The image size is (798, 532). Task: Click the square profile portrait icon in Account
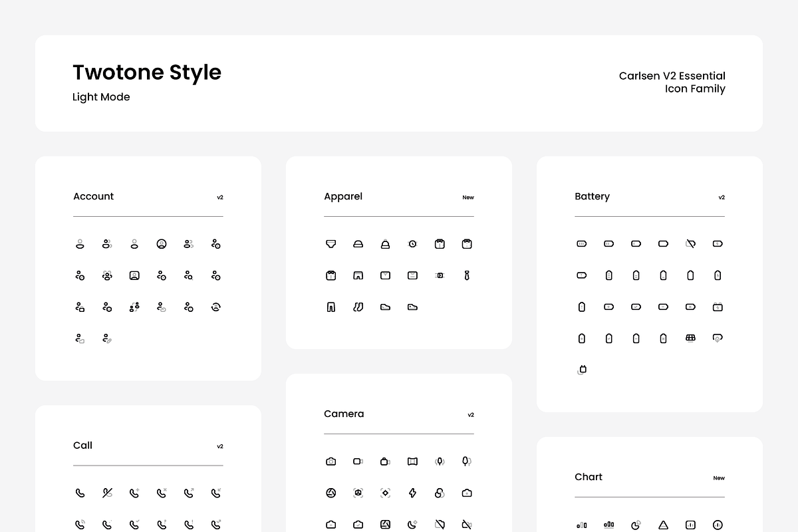coord(134,275)
